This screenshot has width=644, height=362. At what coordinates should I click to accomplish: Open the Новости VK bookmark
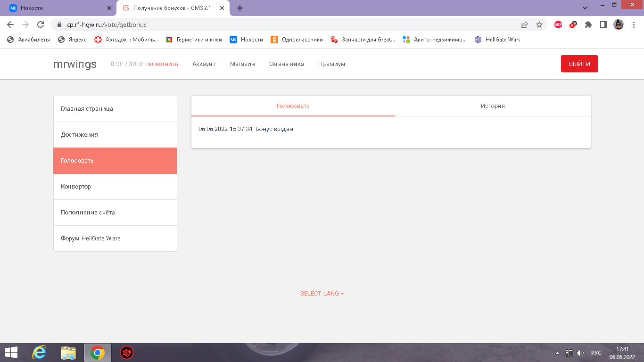tap(246, 40)
